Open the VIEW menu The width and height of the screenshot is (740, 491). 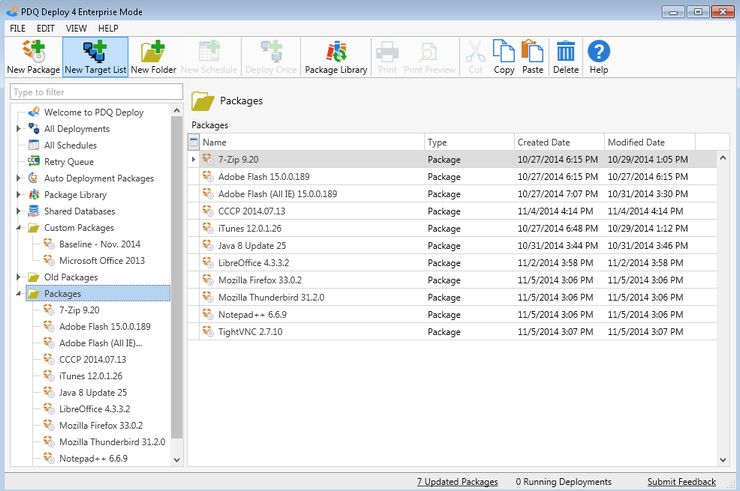point(76,28)
